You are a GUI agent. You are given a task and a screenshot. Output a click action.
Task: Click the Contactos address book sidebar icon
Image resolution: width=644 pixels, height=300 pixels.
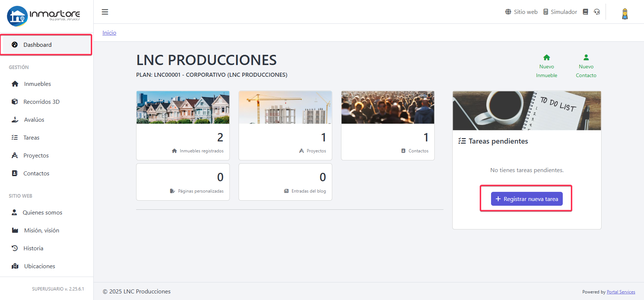[15, 173]
